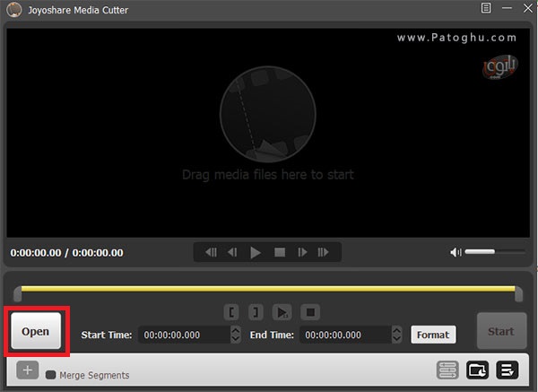Step to the previous frame
538x392 pixels.
(x=232, y=253)
